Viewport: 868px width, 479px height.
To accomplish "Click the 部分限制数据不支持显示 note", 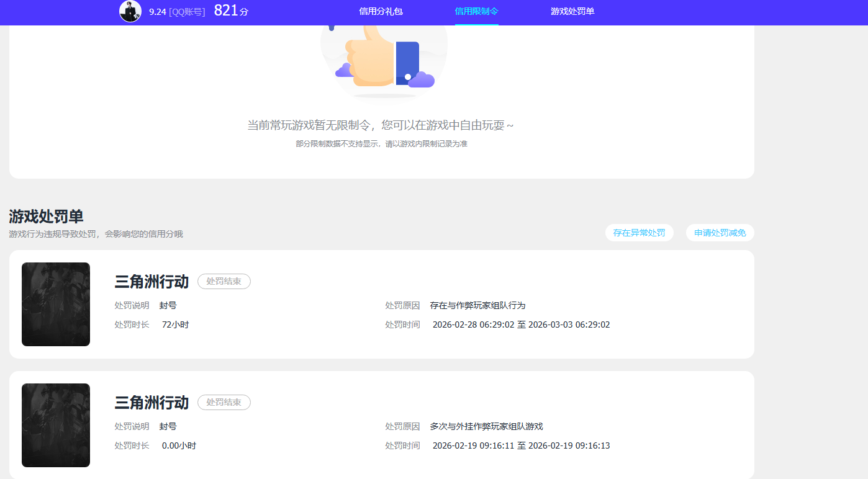I will pos(381,144).
